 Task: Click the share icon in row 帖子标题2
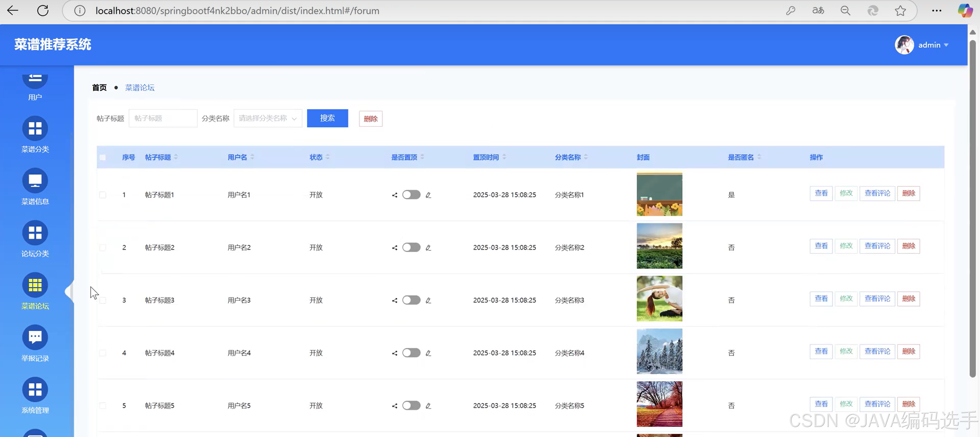395,248
